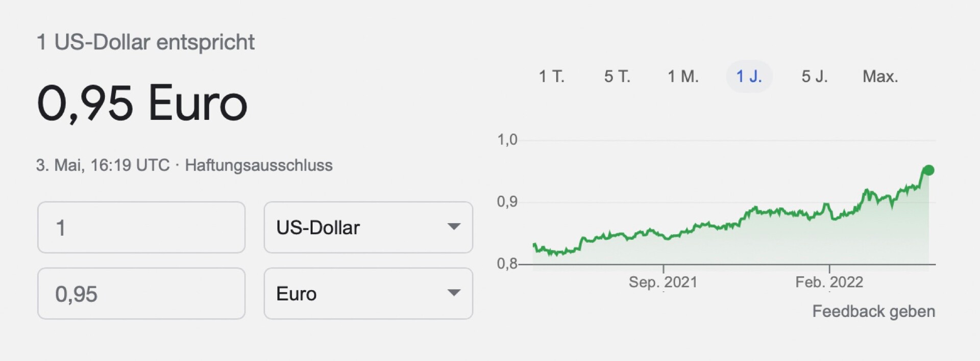This screenshot has height=361, width=980.
Task: Switch chart to the 1 T. range
Action: 551,76
